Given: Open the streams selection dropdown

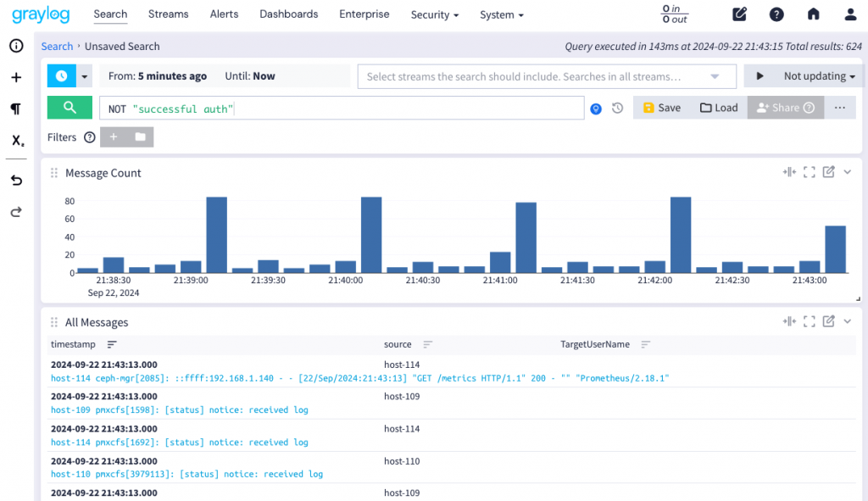Looking at the screenshot, I should [547, 76].
